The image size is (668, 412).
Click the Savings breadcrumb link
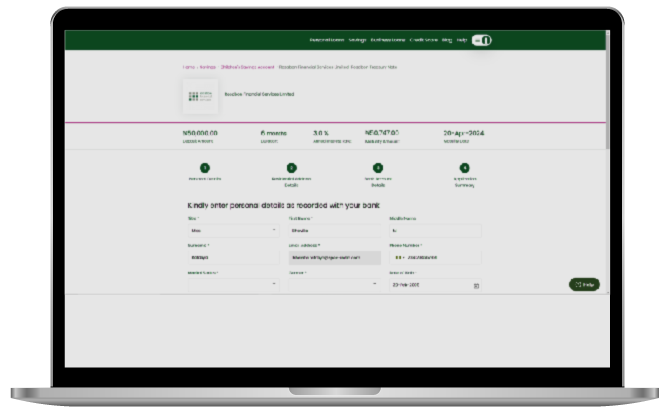click(205, 67)
